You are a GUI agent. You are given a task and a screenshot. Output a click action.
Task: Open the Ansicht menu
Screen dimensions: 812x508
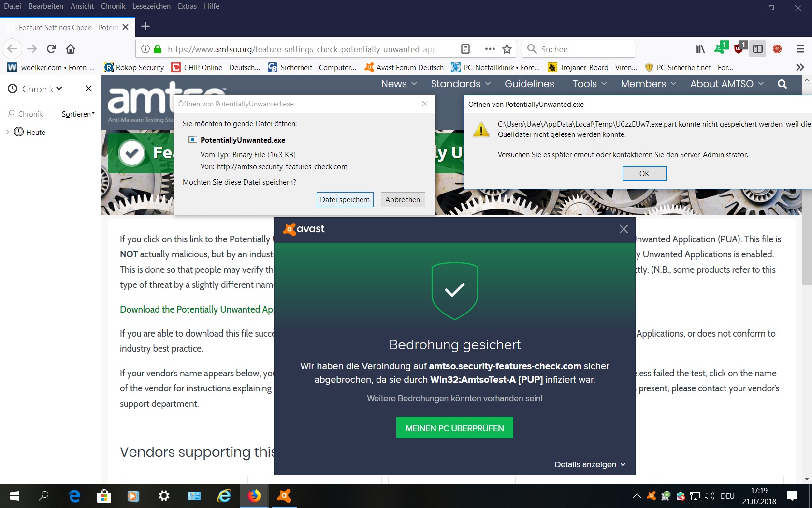(x=82, y=6)
